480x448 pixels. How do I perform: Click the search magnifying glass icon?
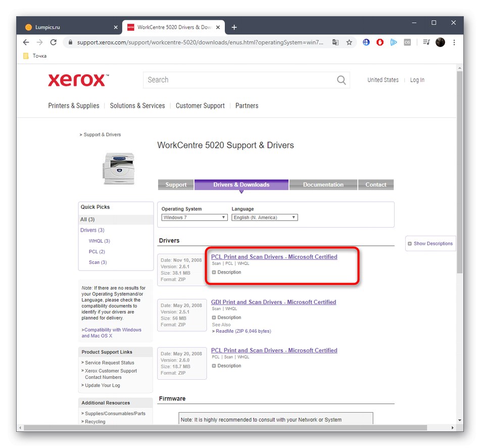[341, 80]
